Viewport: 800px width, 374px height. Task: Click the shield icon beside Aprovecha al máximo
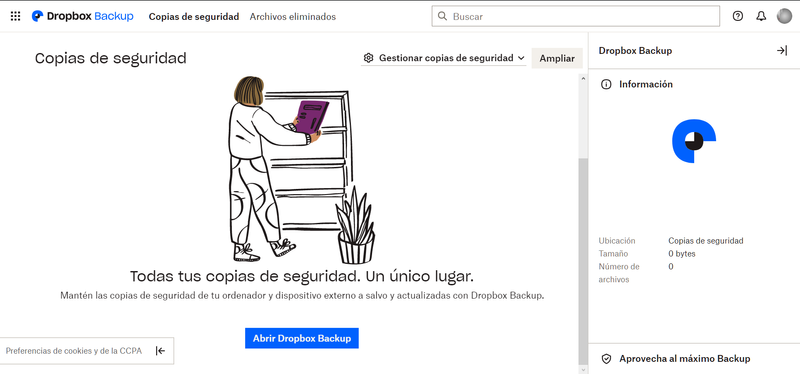(606, 359)
